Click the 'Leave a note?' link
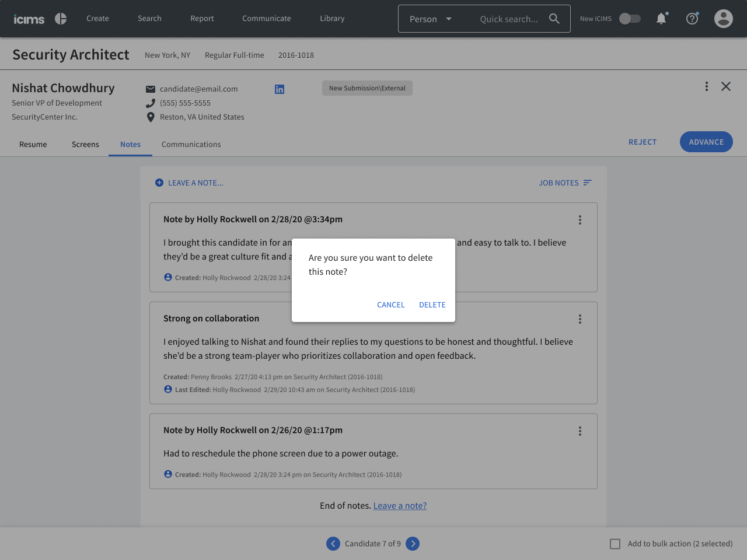Viewport: 747px width, 560px height. click(400, 506)
